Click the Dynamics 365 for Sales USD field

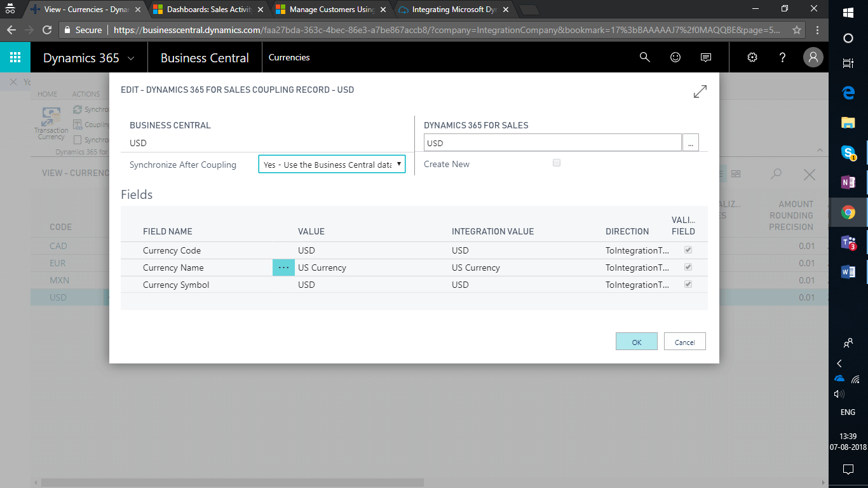[552, 142]
